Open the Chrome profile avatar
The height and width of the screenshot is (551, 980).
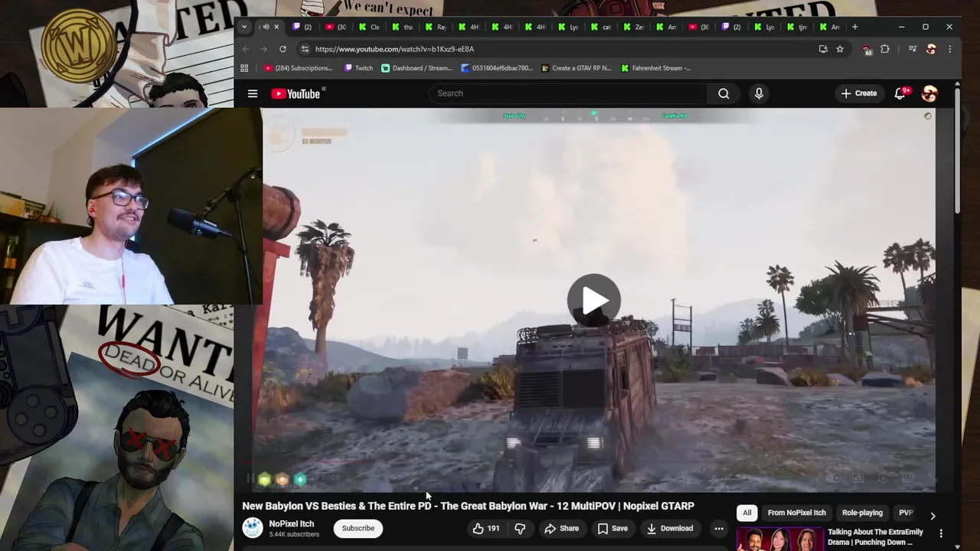pos(931,49)
